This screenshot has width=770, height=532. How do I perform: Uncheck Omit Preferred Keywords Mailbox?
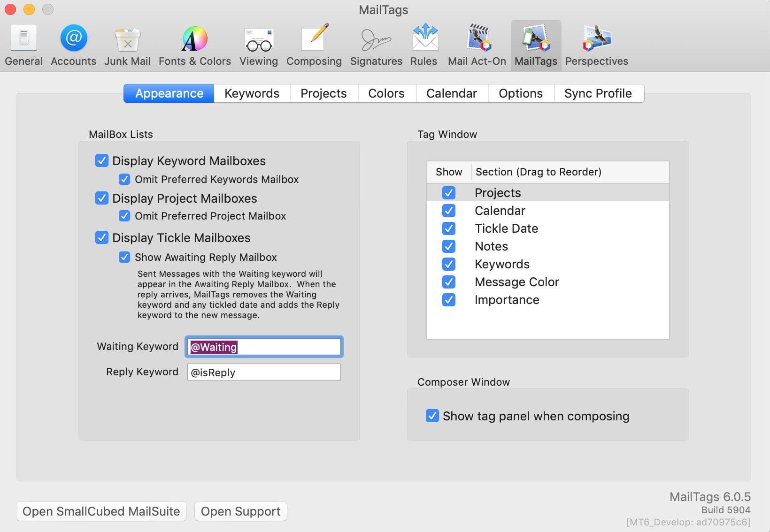coord(124,179)
